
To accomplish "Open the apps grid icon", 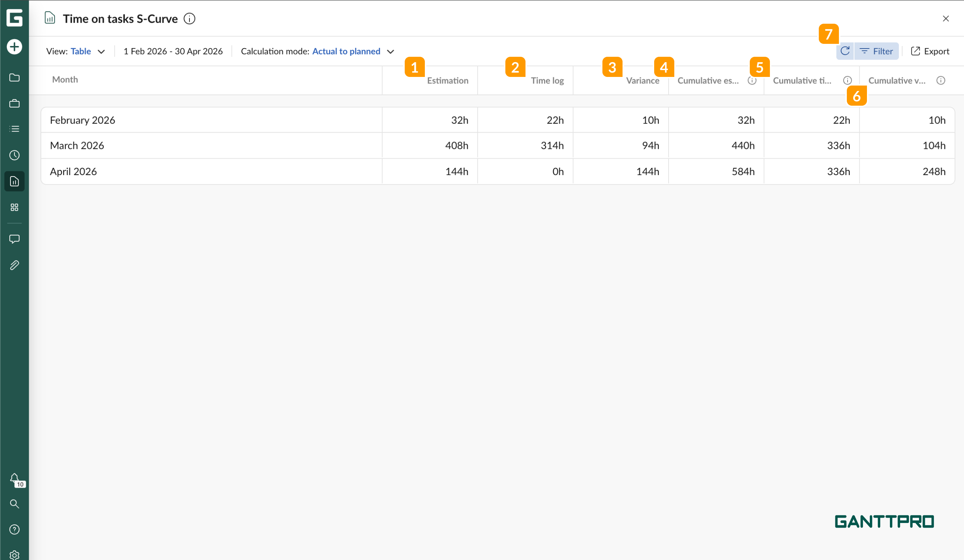I will click(14, 208).
